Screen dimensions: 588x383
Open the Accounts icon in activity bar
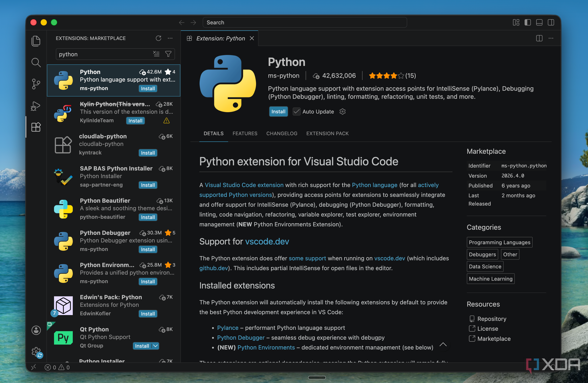(x=36, y=330)
